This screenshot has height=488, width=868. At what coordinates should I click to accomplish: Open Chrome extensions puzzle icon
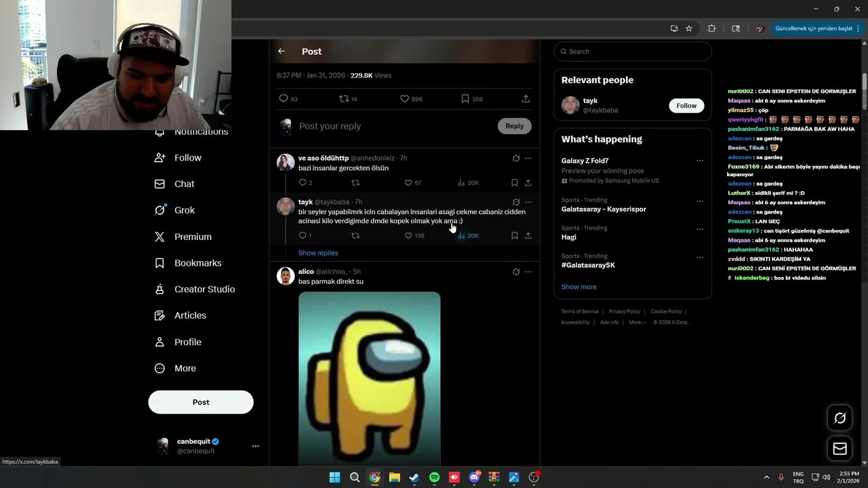click(x=711, y=28)
